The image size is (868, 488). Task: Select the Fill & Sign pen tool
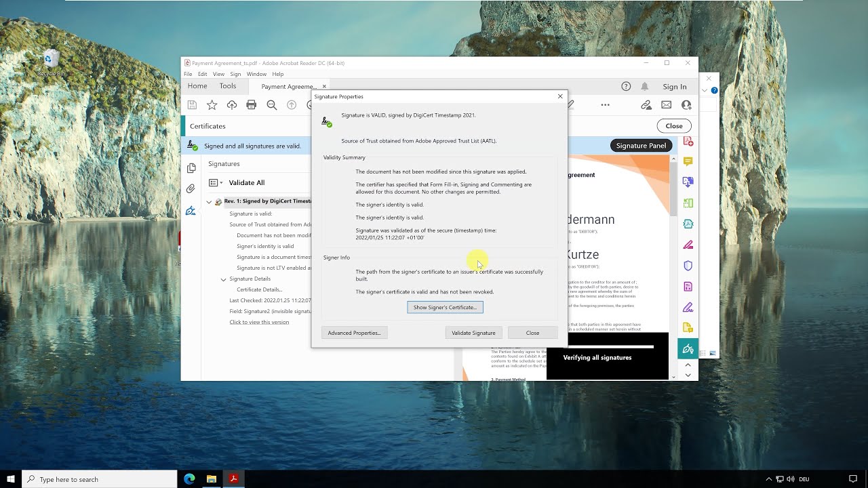(x=688, y=307)
